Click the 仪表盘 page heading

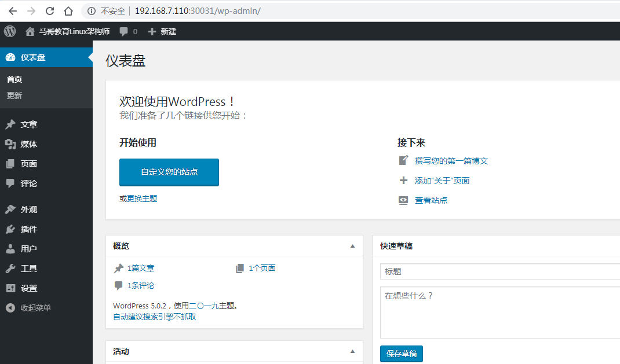pyautogui.click(x=125, y=61)
